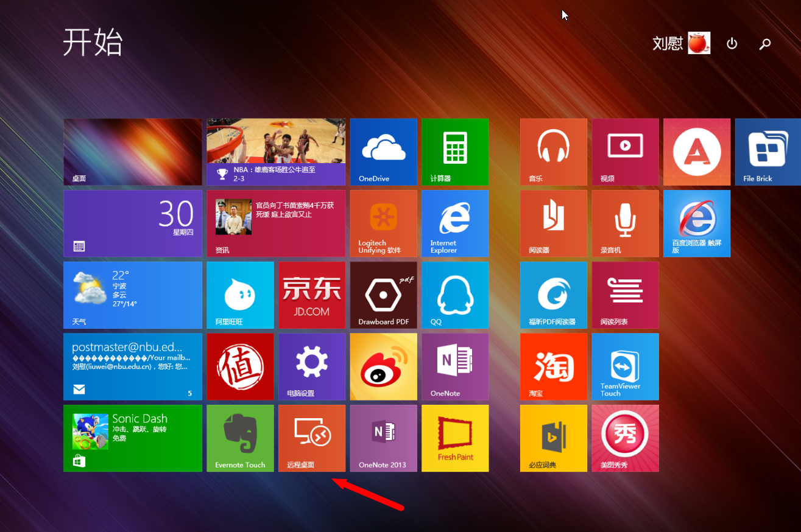
Task: Open the Music (音乐) headphones tile
Action: tap(554, 152)
